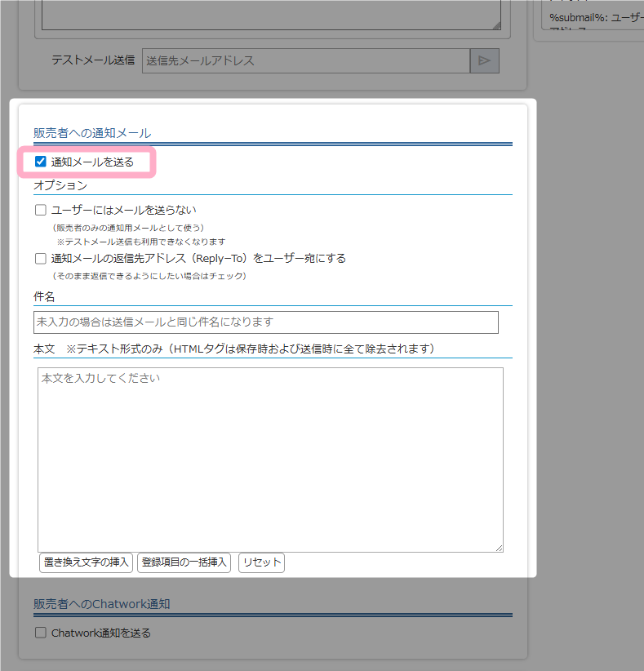Uncheck the 通知メールを送る checkbox
Image resolution: width=644 pixels, height=671 pixels.
(x=41, y=162)
